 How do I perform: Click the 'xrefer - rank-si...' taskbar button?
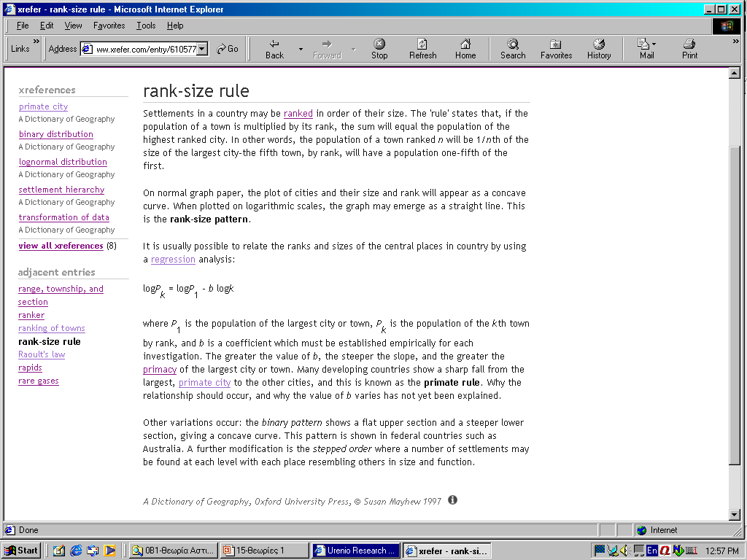pos(447,551)
